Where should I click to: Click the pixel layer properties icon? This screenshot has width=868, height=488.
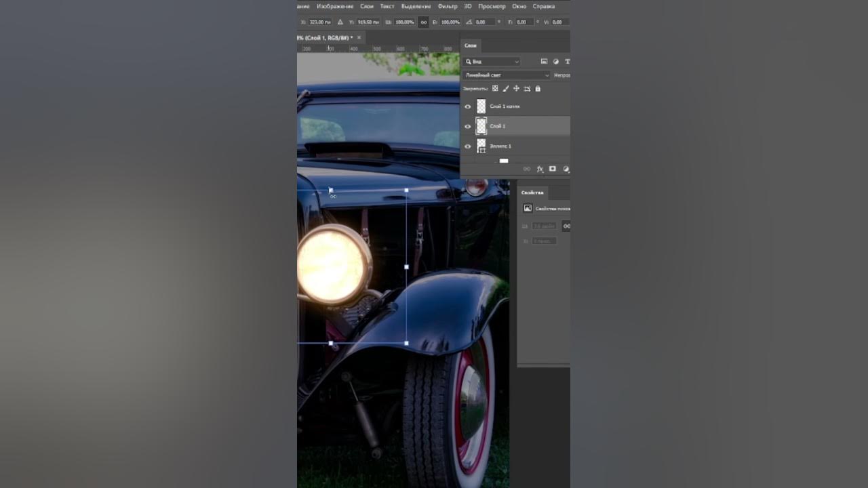528,208
